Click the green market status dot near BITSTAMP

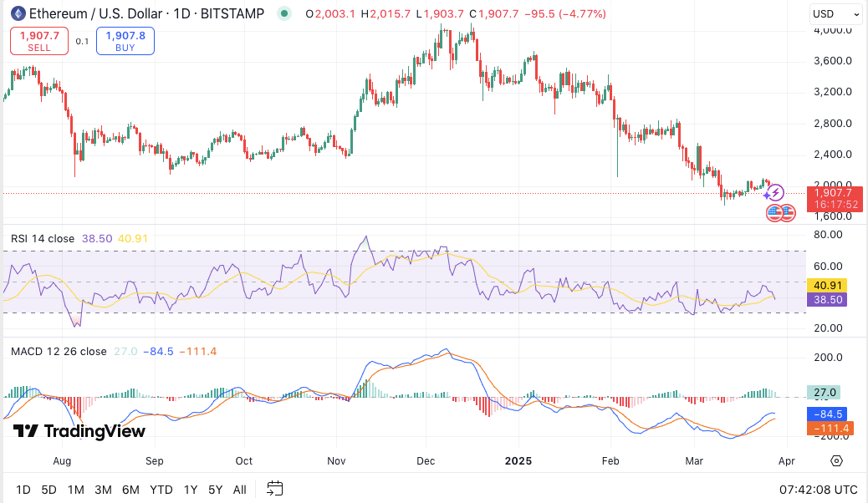pyautogui.click(x=286, y=14)
